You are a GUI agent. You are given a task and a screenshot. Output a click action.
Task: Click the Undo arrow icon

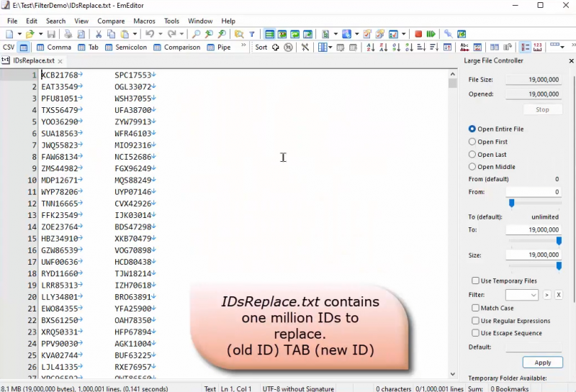149,34
